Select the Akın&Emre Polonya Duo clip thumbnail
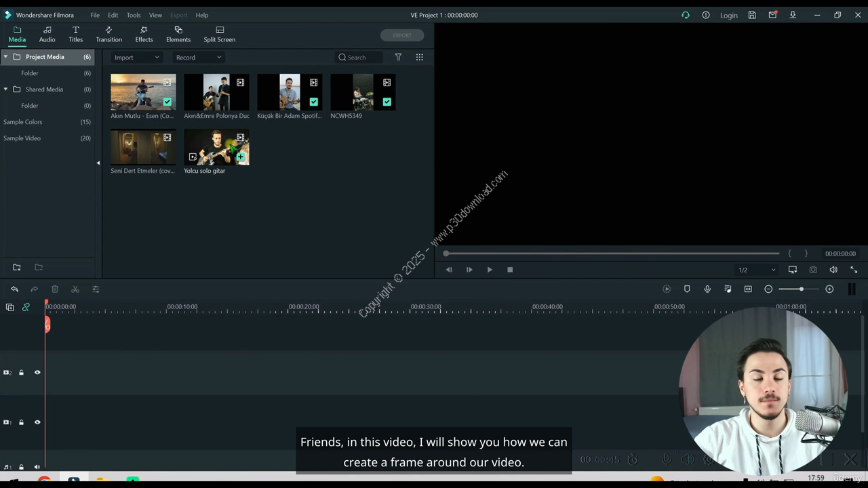Viewport: 868px width, 488px height. pos(216,91)
